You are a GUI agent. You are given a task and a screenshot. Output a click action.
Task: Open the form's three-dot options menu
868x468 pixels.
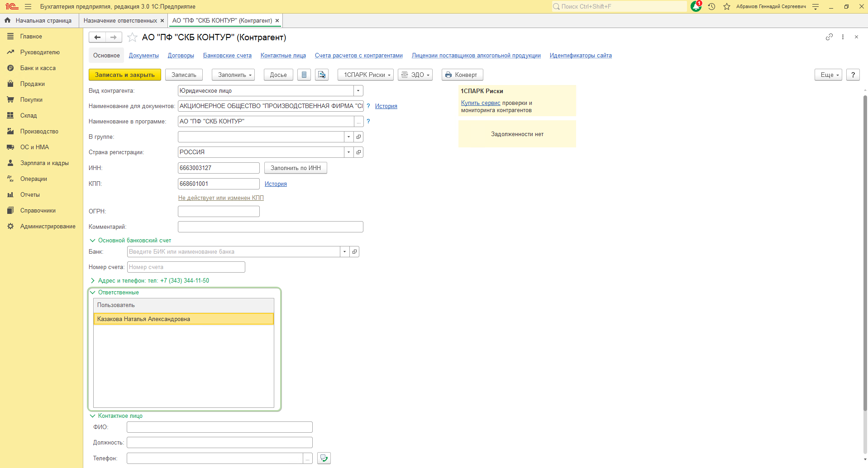pyautogui.click(x=843, y=37)
